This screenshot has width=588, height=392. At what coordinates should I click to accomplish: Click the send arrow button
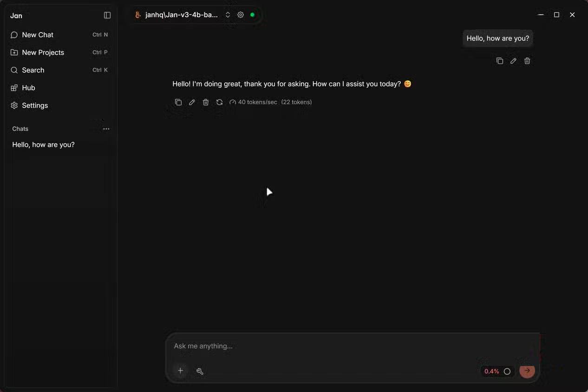(x=527, y=371)
